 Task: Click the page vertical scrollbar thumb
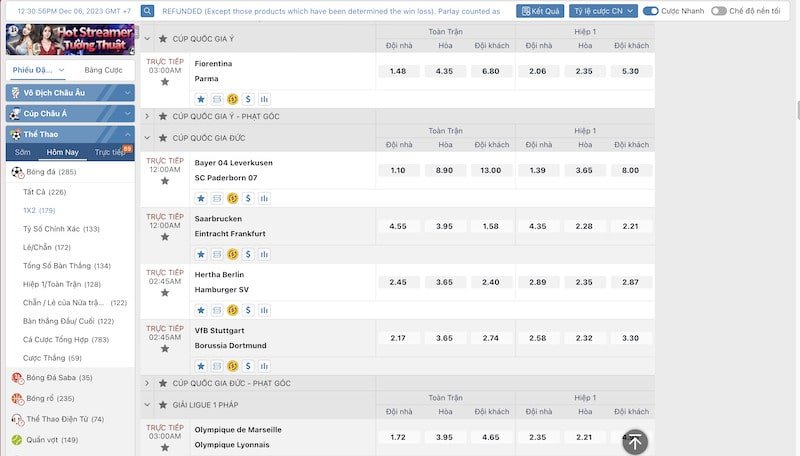797,110
